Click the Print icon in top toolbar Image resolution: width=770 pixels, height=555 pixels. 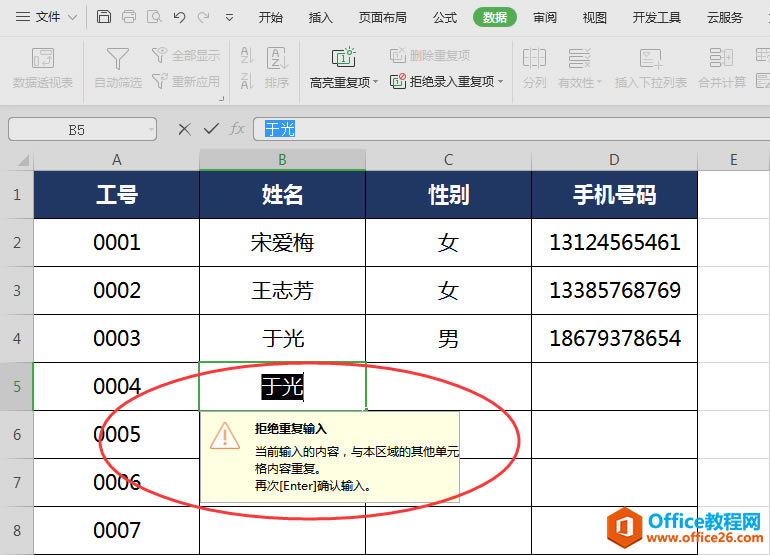coord(129,17)
